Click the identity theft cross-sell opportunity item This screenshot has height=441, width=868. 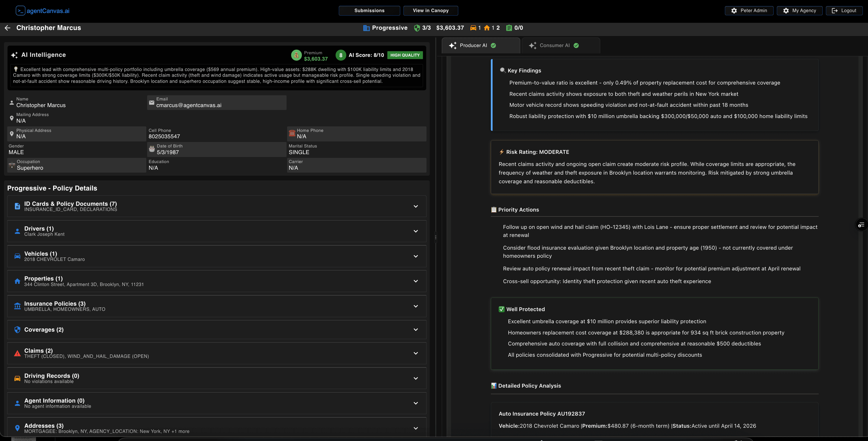click(607, 281)
